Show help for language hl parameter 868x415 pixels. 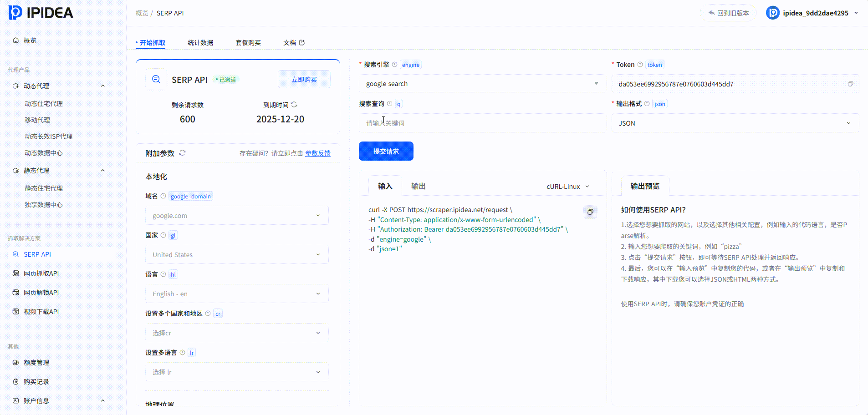(163, 274)
